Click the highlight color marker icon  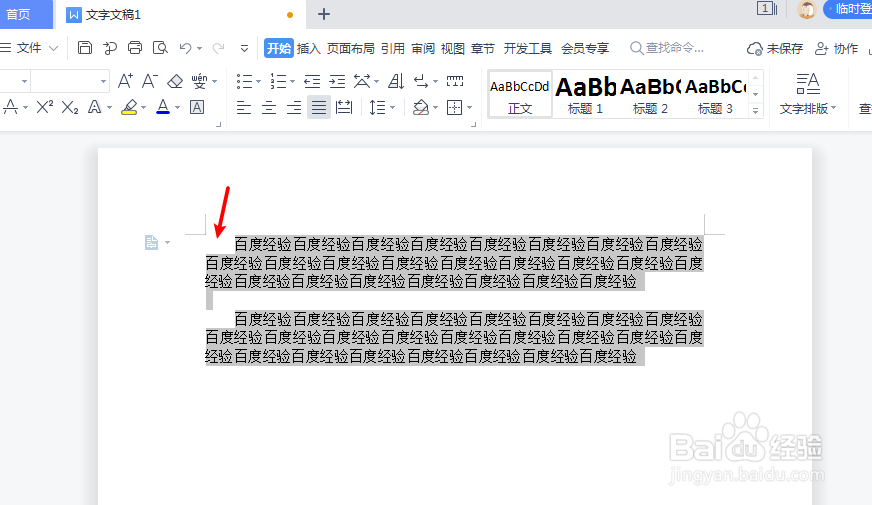tap(129, 107)
